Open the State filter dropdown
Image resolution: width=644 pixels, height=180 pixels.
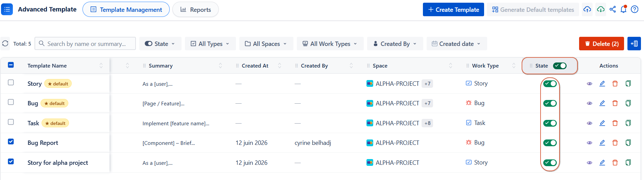point(160,44)
